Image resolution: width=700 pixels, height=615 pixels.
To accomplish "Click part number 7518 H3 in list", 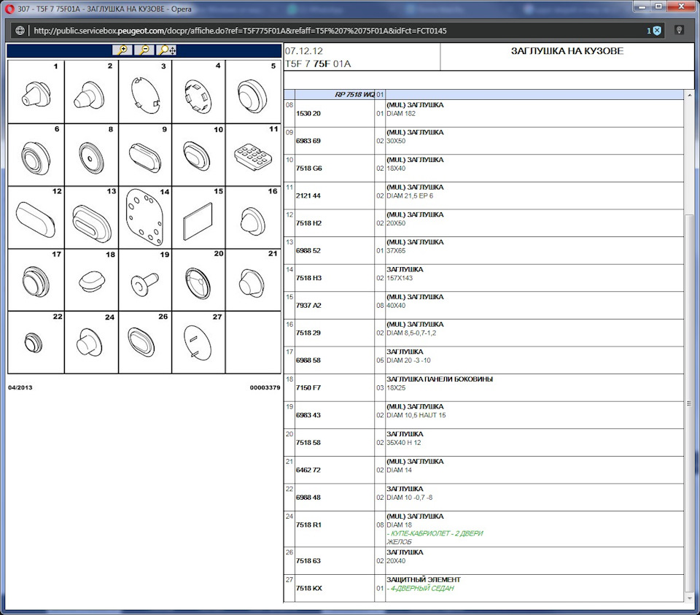I will pyautogui.click(x=309, y=278).
